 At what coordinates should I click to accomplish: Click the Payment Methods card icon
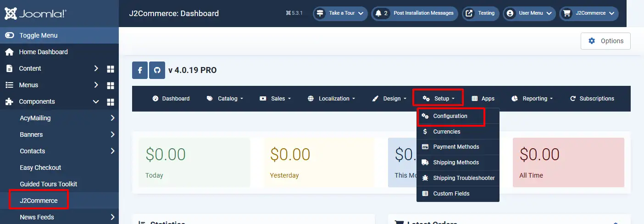tap(425, 147)
